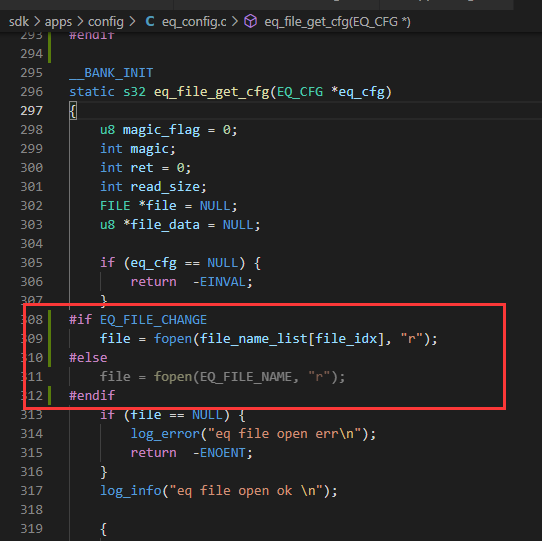
Task: Place cursor on __BANK_INIT macro
Action: (x=111, y=73)
